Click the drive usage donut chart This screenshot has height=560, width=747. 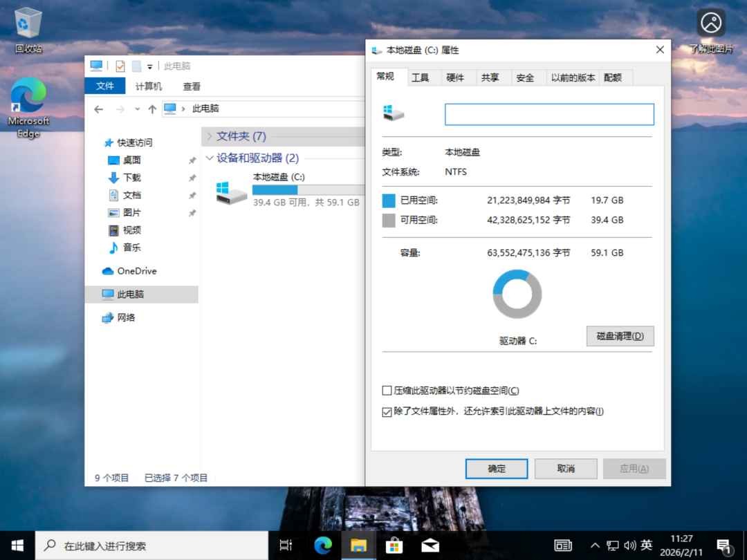[517, 294]
